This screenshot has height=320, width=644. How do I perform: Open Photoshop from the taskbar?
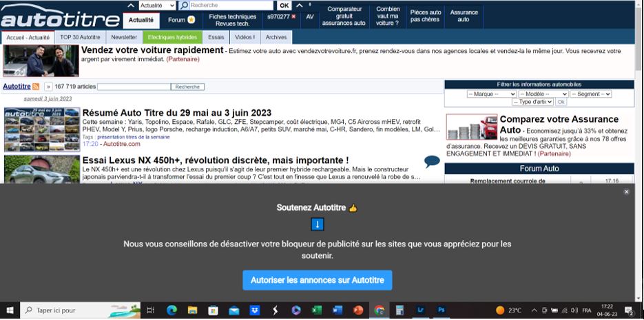[441, 310]
